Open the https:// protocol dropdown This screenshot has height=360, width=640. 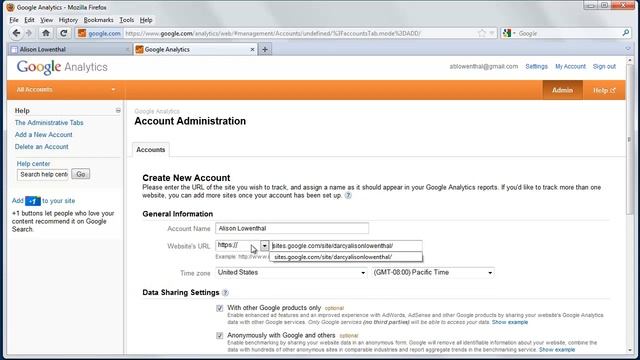coord(264,246)
